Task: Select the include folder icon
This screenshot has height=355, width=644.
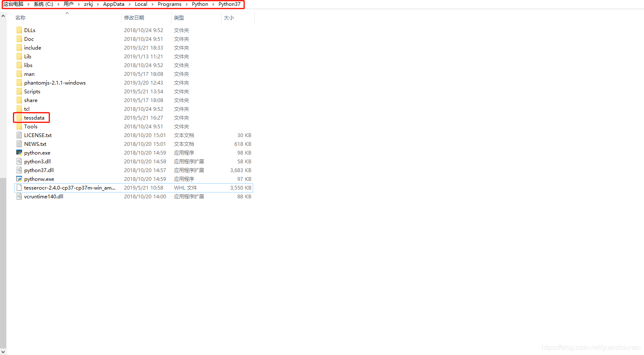Action: (x=19, y=47)
